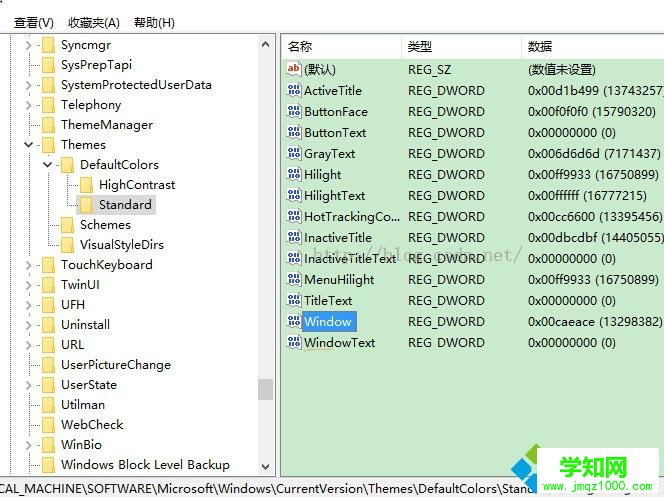Expand the Uninstall tree node
Viewport: 664px width, 498px height.
pos(28,325)
